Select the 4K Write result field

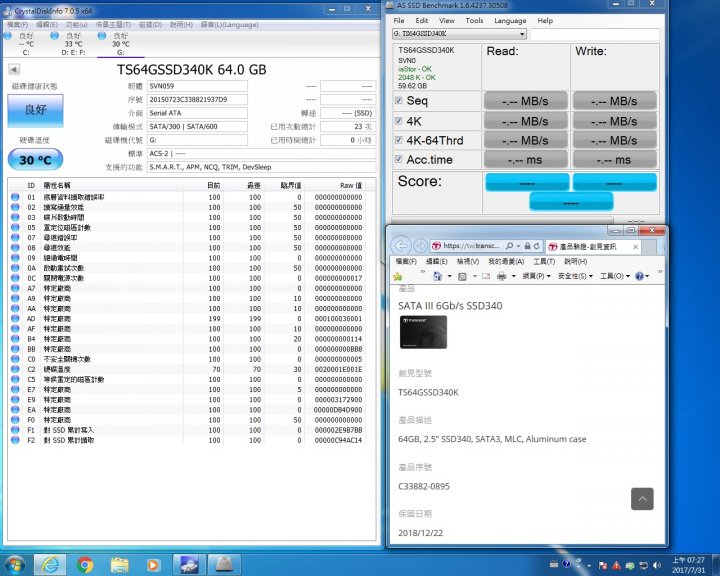point(614,121)
